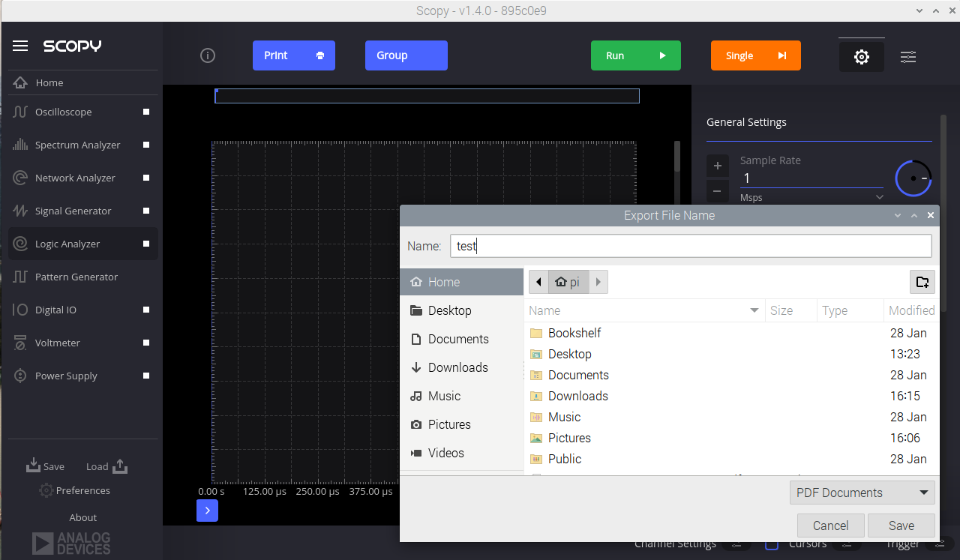Select Downloads in the places sidebar
Image resolution: width=960 pixels, height=560 pixels.
[461, 367]
